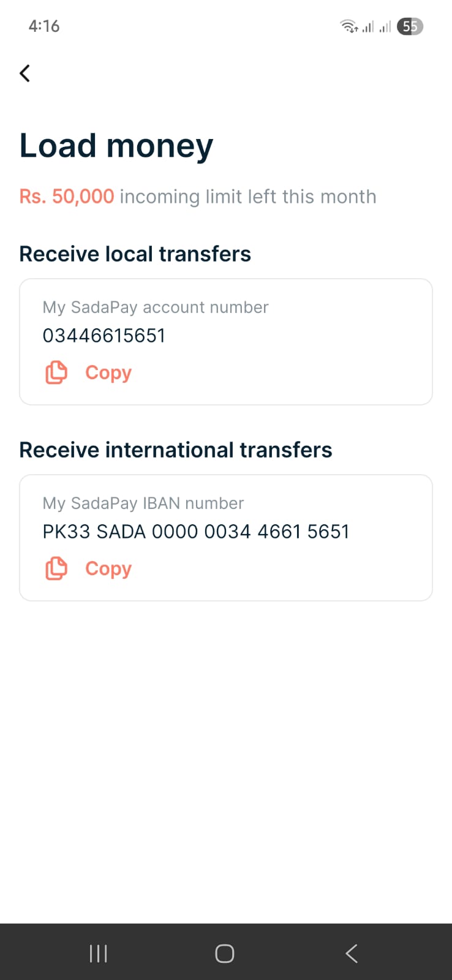452x980 pixels.
Task: Select the IBAN PK33 SADA 0000 0034 4661 5651
Action: pyautogui.click(x=196, y=532)
